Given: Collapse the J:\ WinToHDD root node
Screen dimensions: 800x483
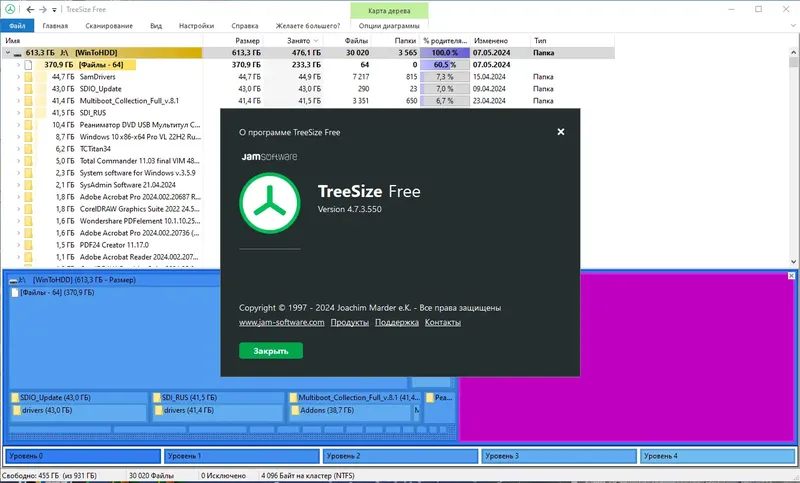Looking at the screenshot, I should 8,52.
